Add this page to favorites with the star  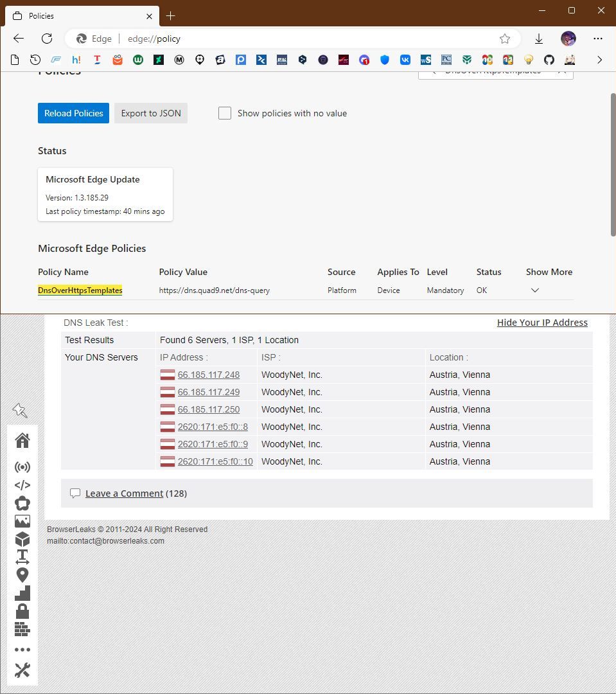click(x=504, y=39)
